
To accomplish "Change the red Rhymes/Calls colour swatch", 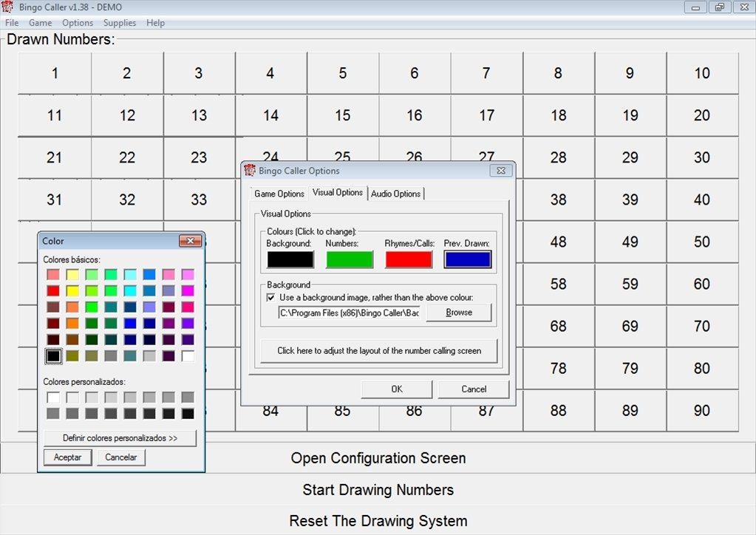I will (x=409, y=259).
